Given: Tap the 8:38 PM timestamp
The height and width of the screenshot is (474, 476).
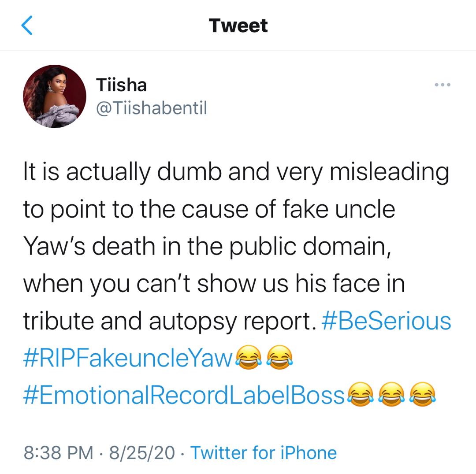Looking at the screenshot, I should point(58,453).
